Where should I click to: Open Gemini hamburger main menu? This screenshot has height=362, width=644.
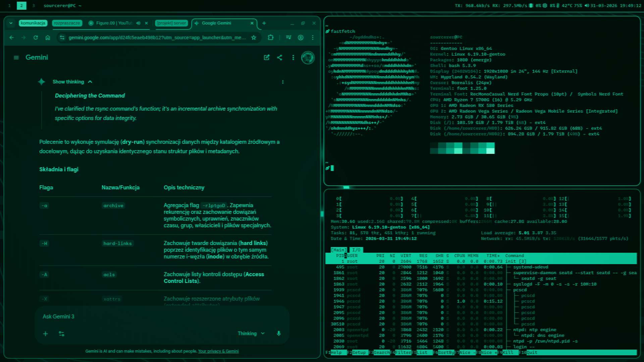point(16,58)
